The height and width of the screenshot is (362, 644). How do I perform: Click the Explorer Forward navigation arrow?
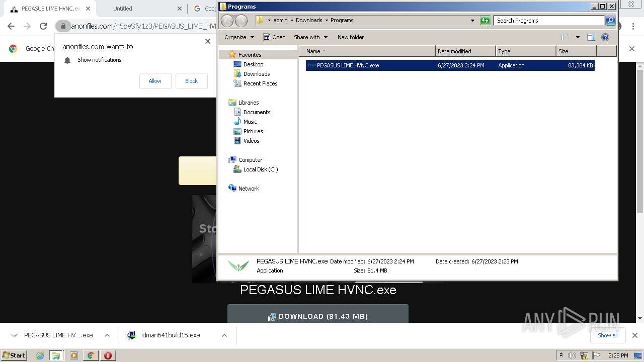(x=242, y=21)
